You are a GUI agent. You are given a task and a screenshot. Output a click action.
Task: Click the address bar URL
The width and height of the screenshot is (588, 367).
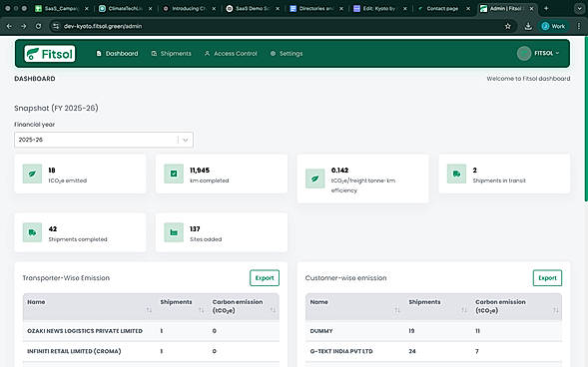pyautogui.click(x=103, y=26)
